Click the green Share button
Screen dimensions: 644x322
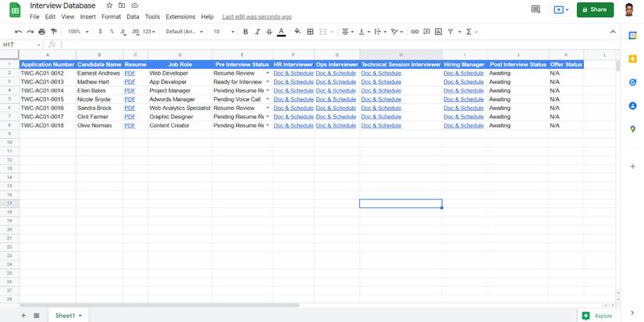click(595, 9)
